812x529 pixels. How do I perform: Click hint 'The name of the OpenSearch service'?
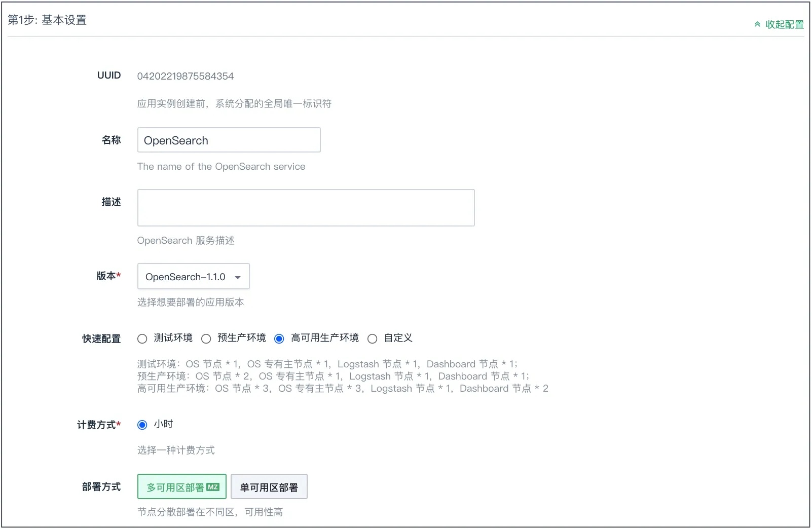pos(221,166)
